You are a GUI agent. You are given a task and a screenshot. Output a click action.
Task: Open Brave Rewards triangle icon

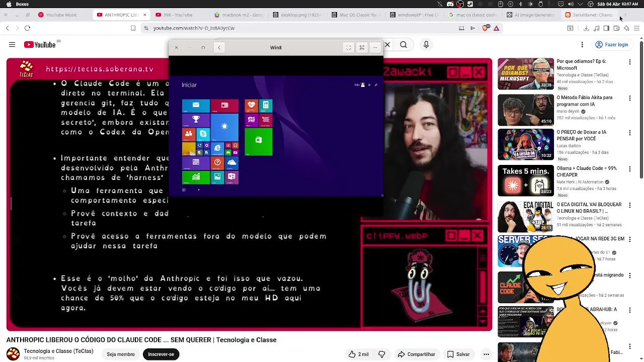496,28
